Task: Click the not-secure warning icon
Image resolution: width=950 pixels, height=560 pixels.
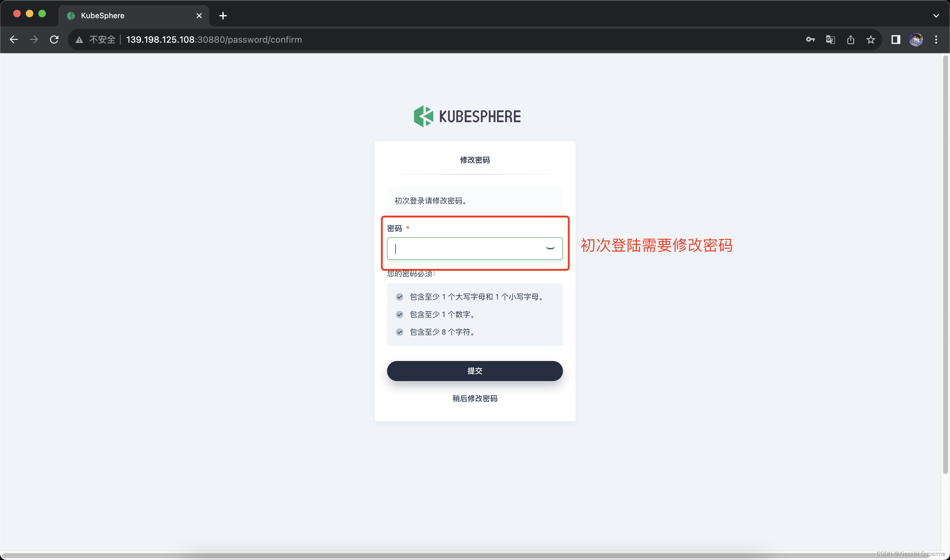Action: [x=79, y=40]
